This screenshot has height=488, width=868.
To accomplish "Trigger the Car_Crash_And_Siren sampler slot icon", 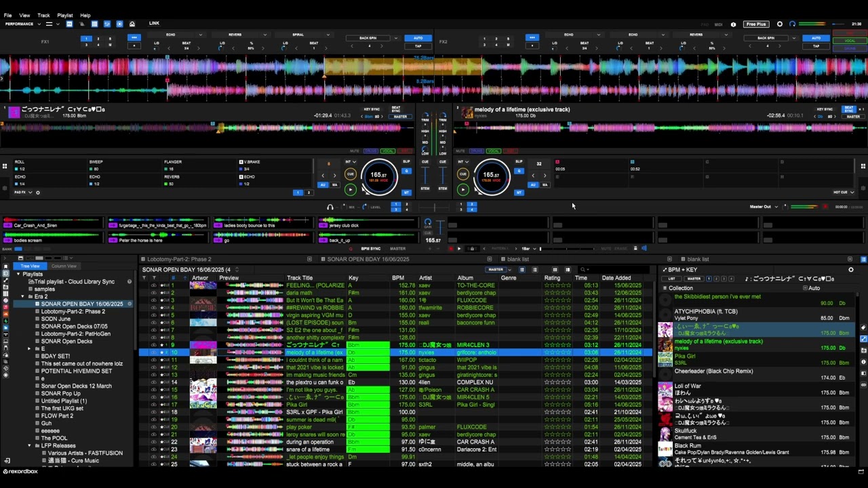I will (x=8, y=225).
